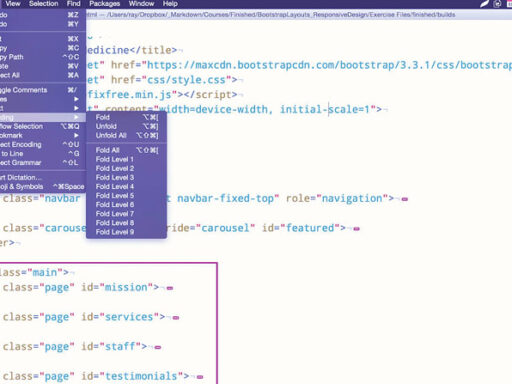Choose Fold Level 9
This screenshot has height=384, width=512.
pyautogui.click(x=126, y=232)
